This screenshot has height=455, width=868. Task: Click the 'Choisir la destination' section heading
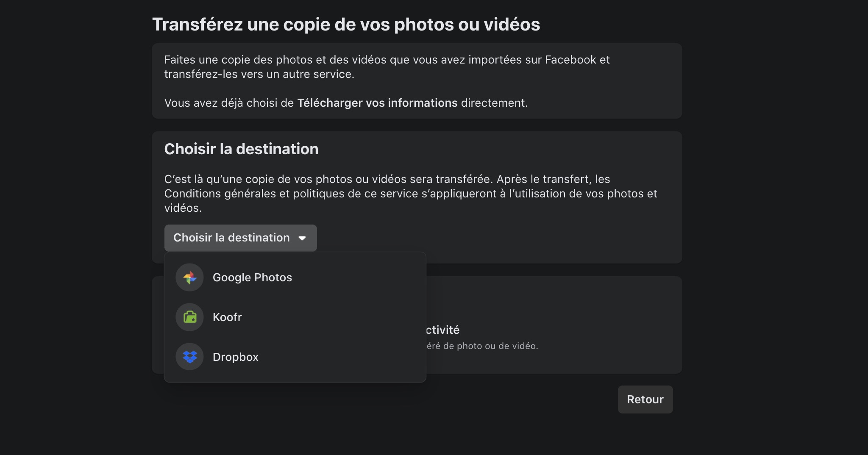(x=241, y=149)
